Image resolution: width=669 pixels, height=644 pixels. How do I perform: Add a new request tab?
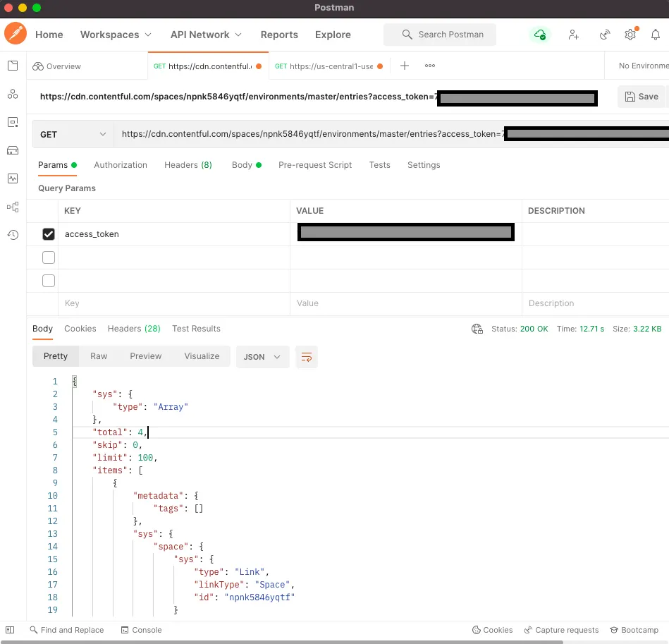pos(405,66)
